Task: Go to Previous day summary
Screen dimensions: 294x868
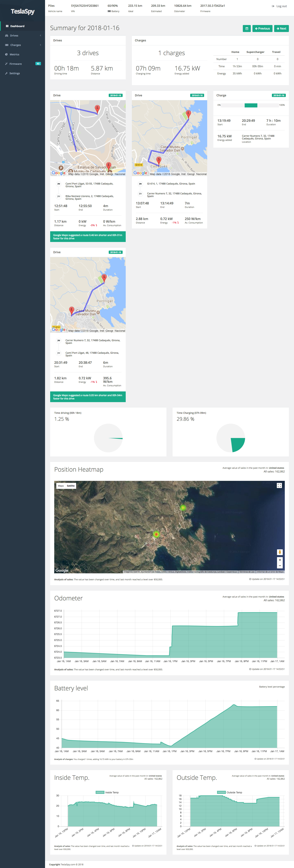Action: click(262, 29)
